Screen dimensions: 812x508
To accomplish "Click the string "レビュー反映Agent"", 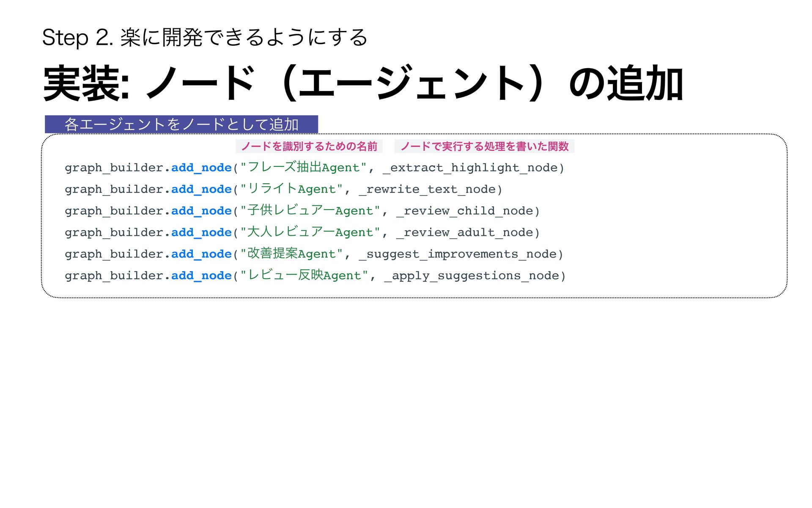I will 304,276.
